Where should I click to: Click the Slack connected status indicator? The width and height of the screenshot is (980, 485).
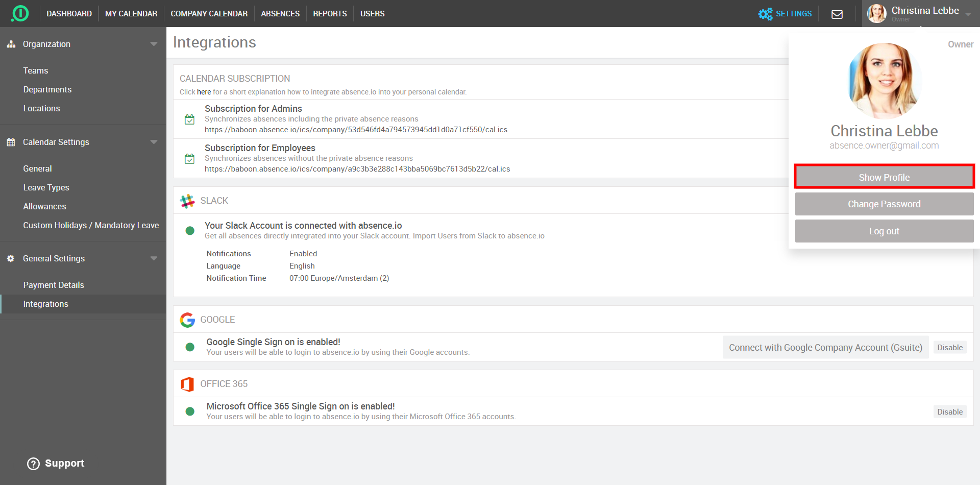pos(190,231)
